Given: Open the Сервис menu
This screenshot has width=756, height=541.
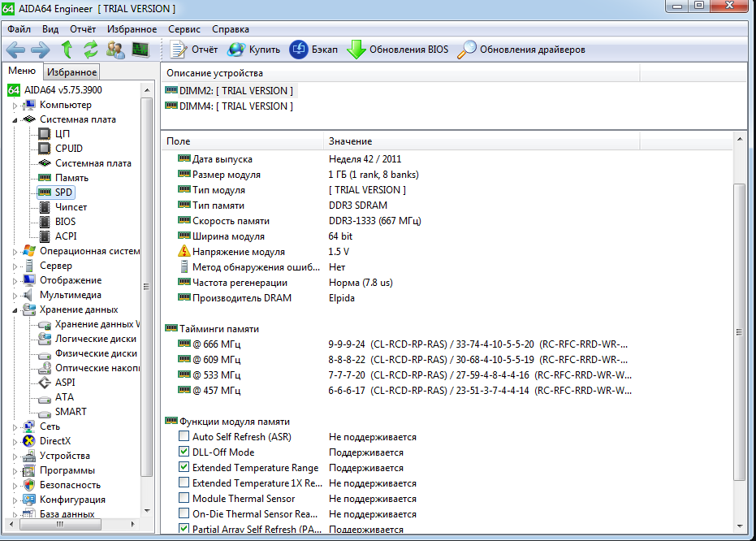Looking at the screenshot, I should tap(184, 29).
